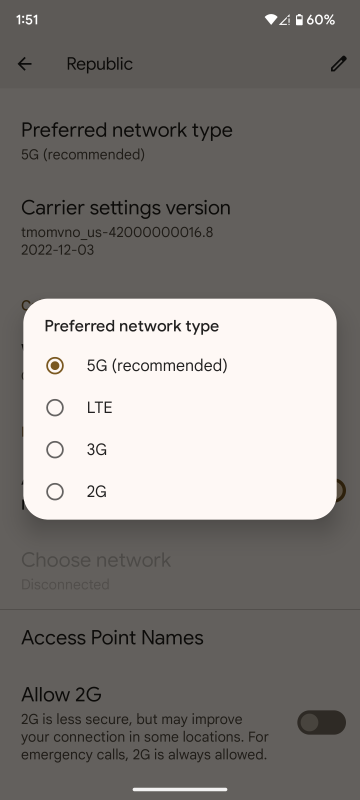This screenshot has height=800, width=360.
Task: Tap the battery status icon
Action: pos(299,20)
